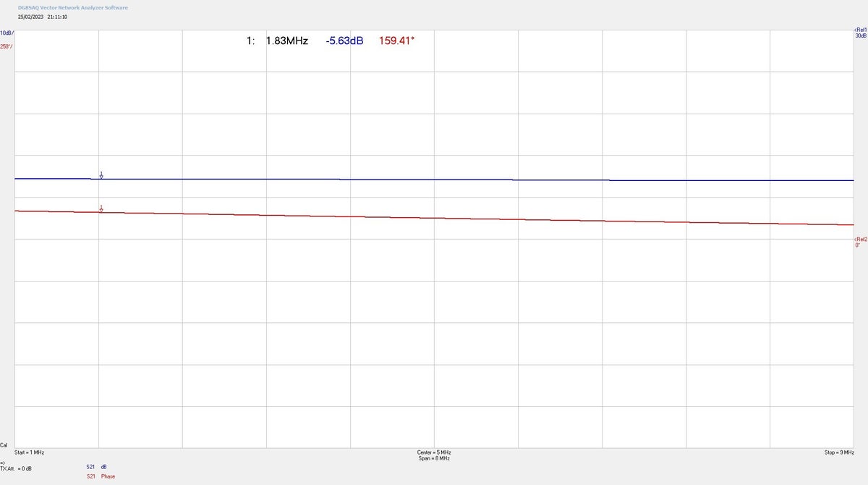Click the -5.63dB marker value
The width and height of the screenshot is (868, 485).
coord(344,41)
